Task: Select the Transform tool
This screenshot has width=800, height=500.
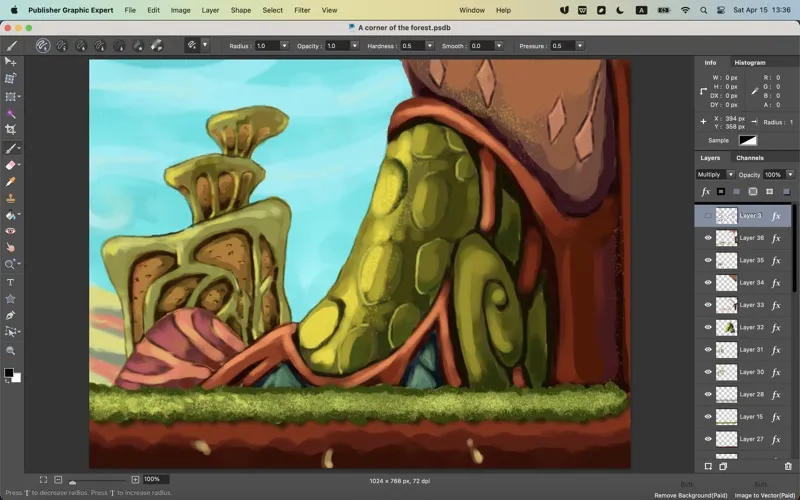Action: click(x=10, y=79)
